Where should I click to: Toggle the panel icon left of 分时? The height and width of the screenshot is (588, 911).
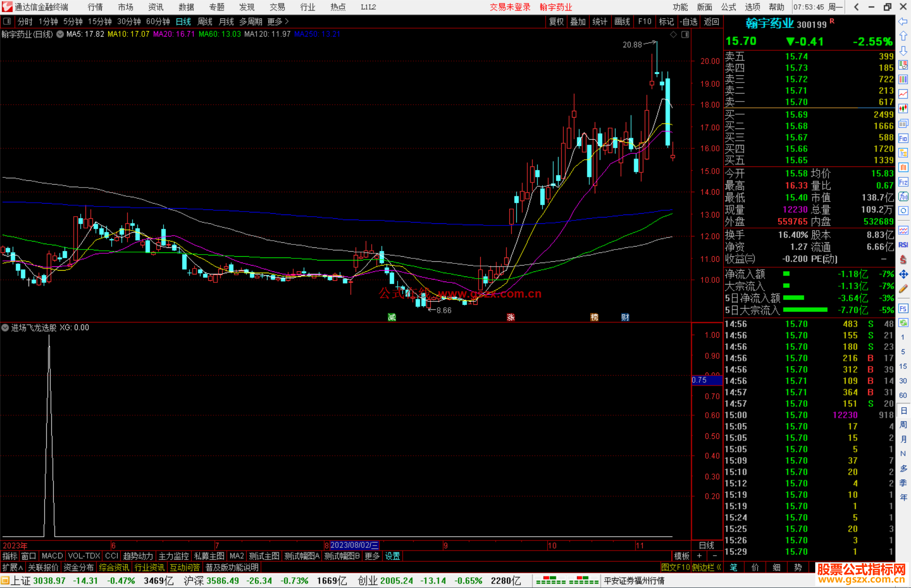tap(7, 21)
